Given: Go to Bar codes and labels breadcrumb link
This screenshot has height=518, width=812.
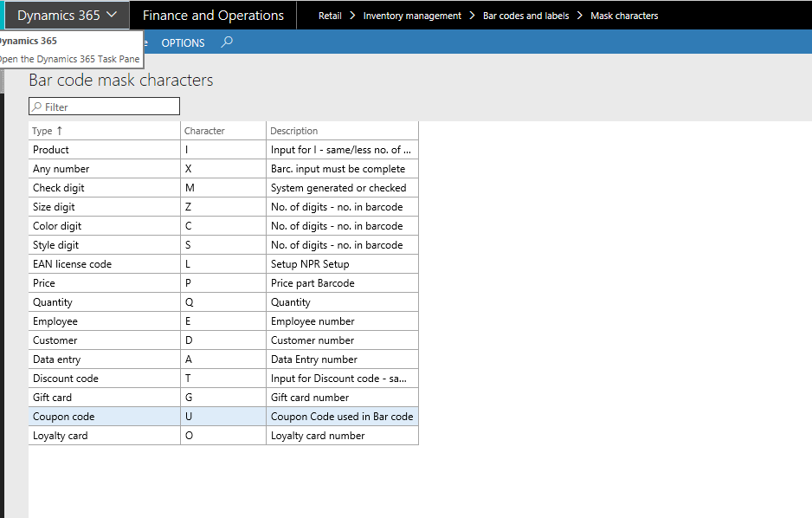Looking at the screenshot, I should [x=525, y=15].
